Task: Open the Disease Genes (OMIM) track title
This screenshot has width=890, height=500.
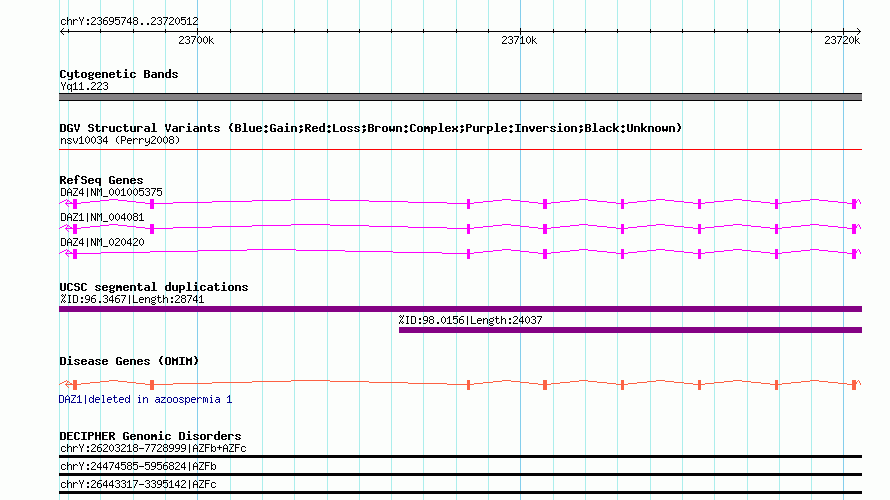Action: [129, 361]
